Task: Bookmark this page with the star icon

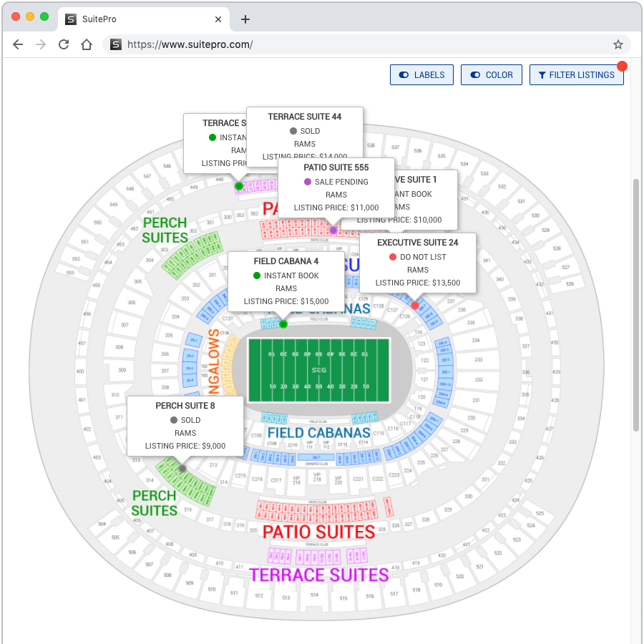Action: pyautogui.click(x=618, y=44)
